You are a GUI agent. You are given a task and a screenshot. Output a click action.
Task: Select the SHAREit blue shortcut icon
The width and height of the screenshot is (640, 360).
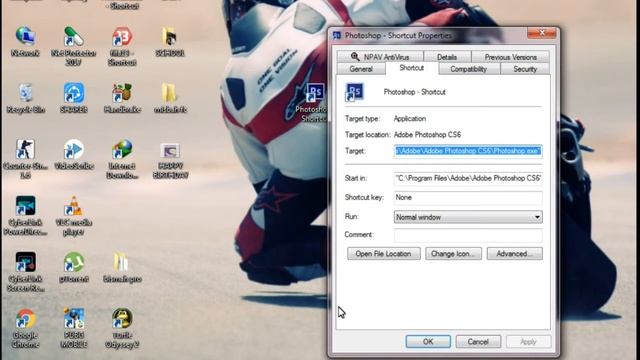click(73, 93)
